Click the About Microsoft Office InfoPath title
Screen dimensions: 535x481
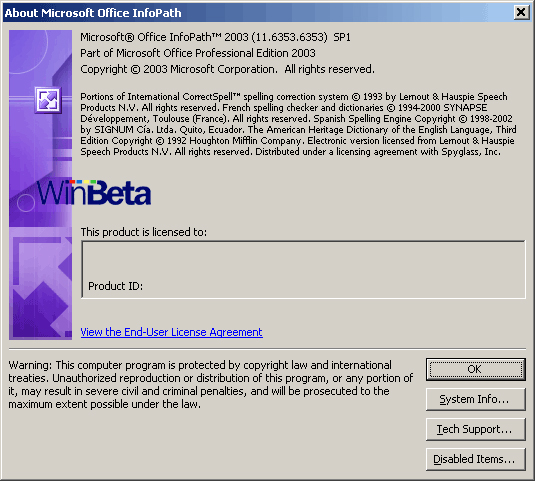coord(93,13)
